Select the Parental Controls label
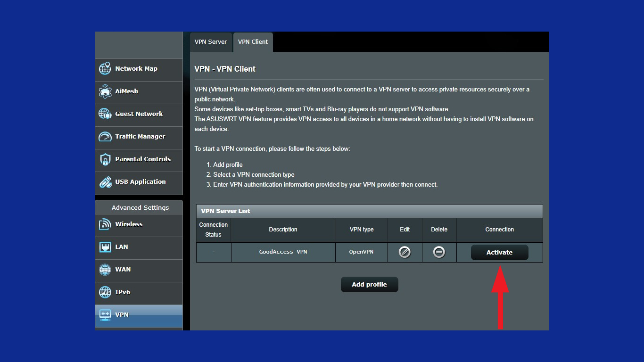Viewport: 644px width, 362px height. pyautogui.click(x=143, y=159)
